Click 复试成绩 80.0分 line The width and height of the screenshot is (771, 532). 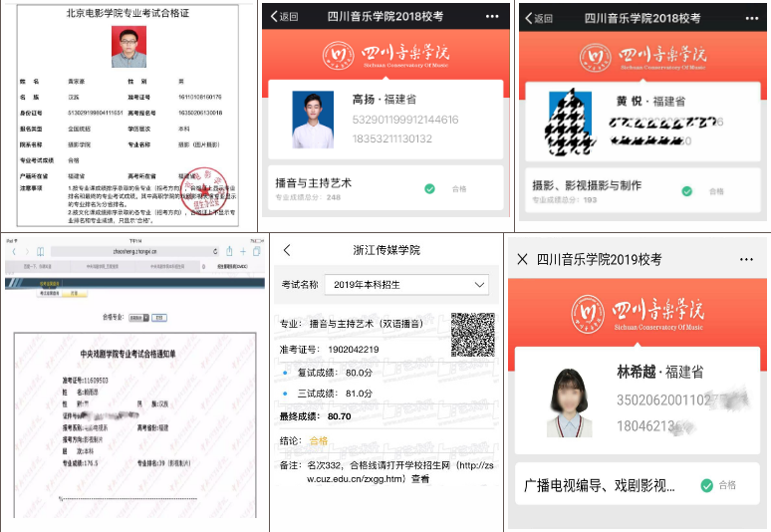(x=335, y=373)
